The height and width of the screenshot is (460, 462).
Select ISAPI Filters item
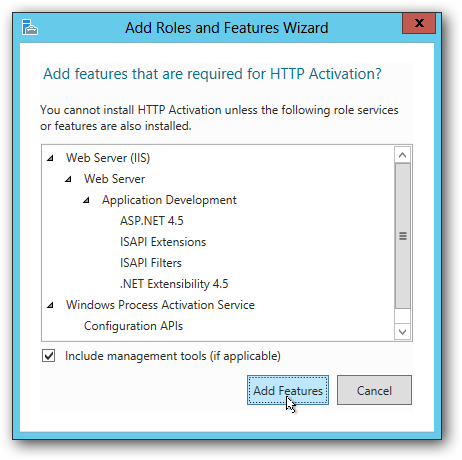tap(151, 263)
